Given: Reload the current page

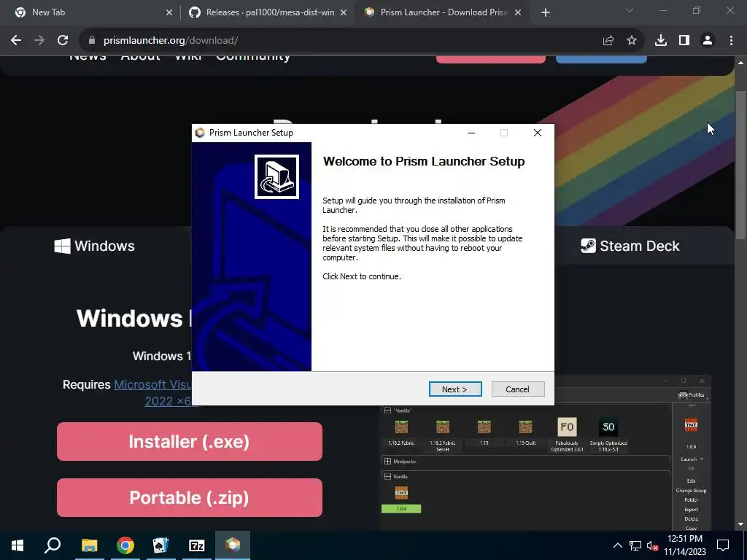Looking at the screenshot, I should point(63,41).
